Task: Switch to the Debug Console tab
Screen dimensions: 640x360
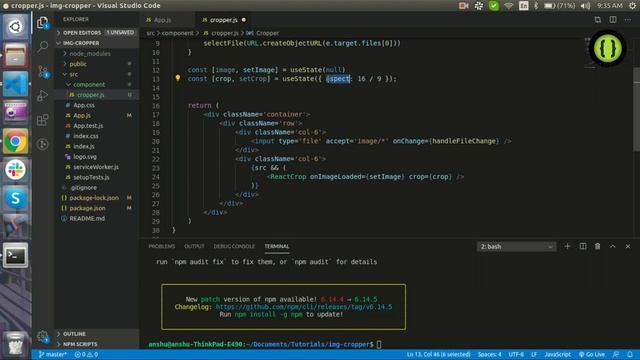Action: click(234, 246)
